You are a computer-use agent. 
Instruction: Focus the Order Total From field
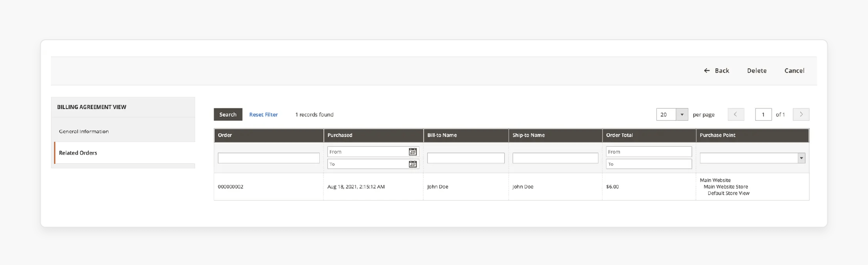click(x=649, y=152)
